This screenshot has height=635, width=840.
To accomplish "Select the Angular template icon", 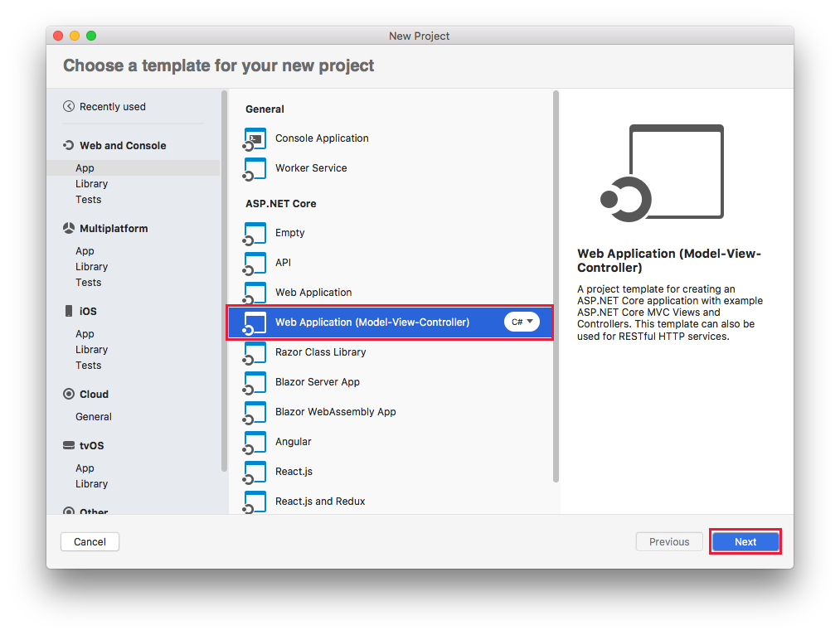I will click(254, 442).
